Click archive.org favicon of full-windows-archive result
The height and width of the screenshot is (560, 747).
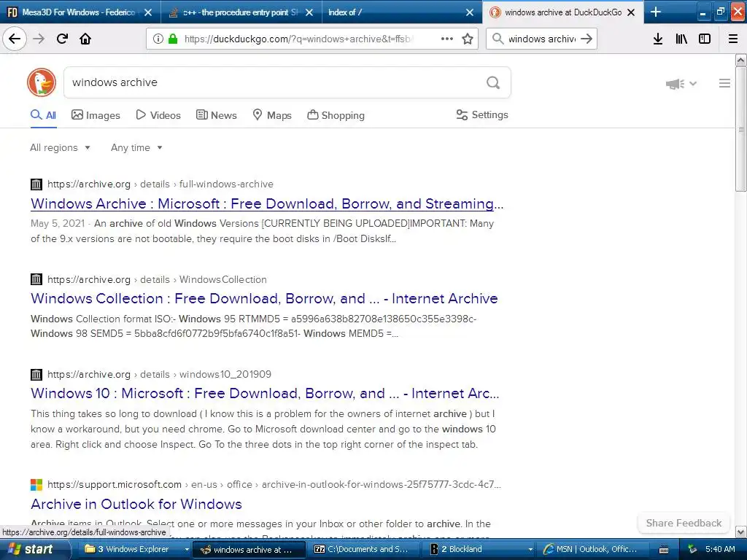click(x=36, y=184)
